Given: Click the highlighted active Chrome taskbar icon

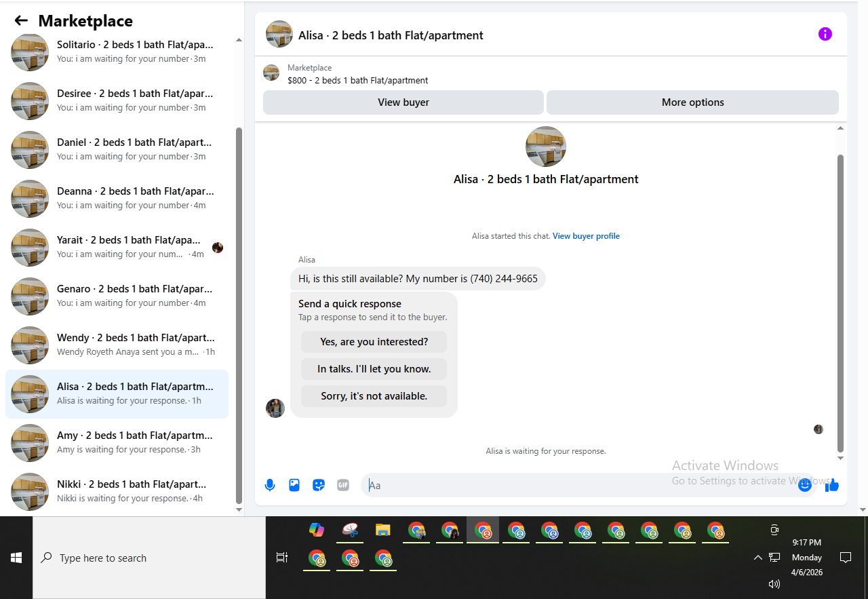Looking at the screenshot, I should (483, 530).
